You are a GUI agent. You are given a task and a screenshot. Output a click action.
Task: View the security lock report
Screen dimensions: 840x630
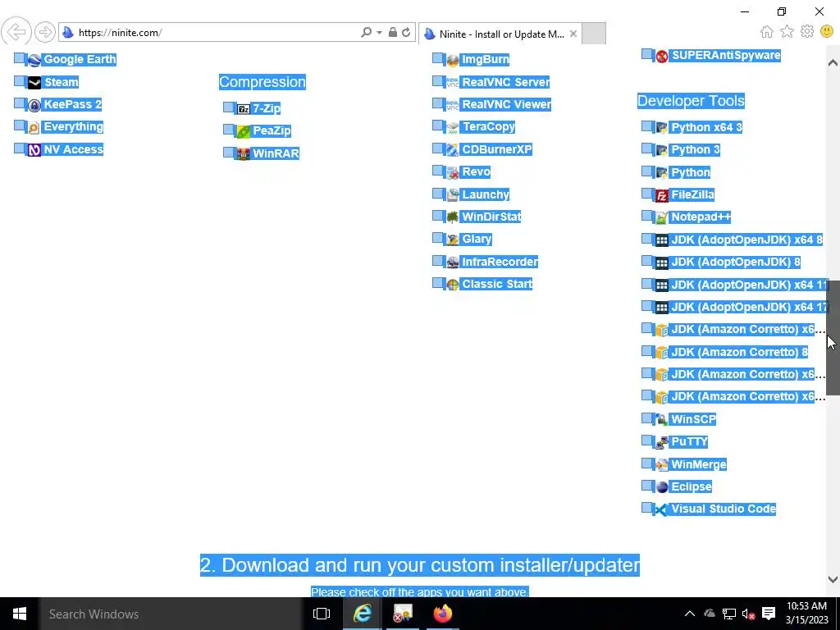[393, 33]
